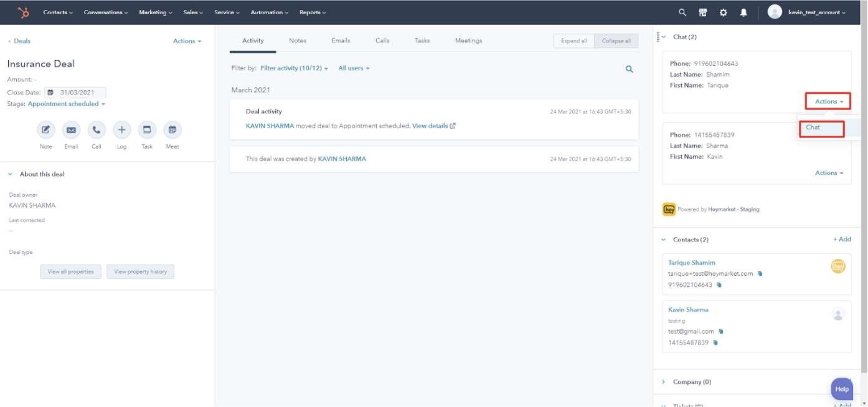868x407 pixels.
Task: Click the HubSpot sprocket logo
Action: point(23,12)
